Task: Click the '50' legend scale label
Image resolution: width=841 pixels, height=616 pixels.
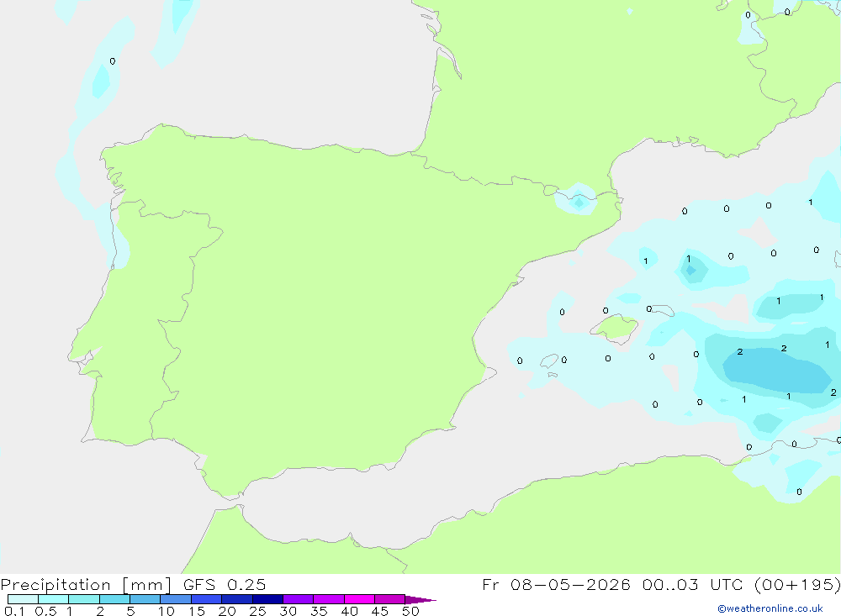Action: tap(411, 611)
